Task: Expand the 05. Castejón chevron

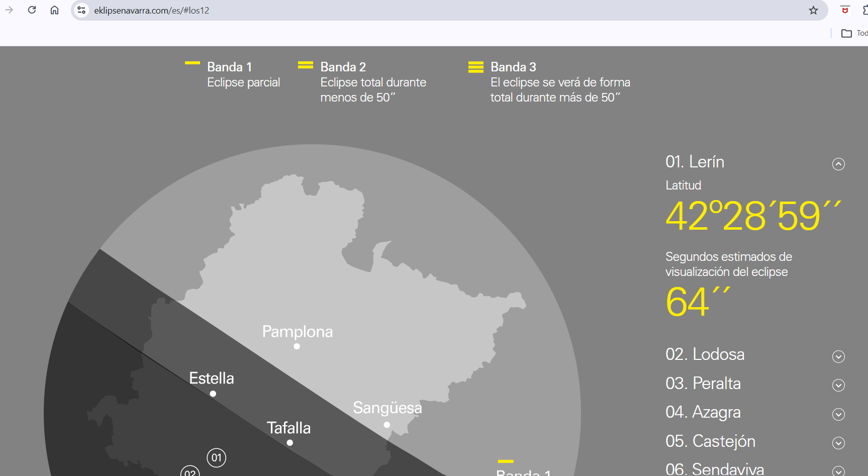Action: click(838, 443)
